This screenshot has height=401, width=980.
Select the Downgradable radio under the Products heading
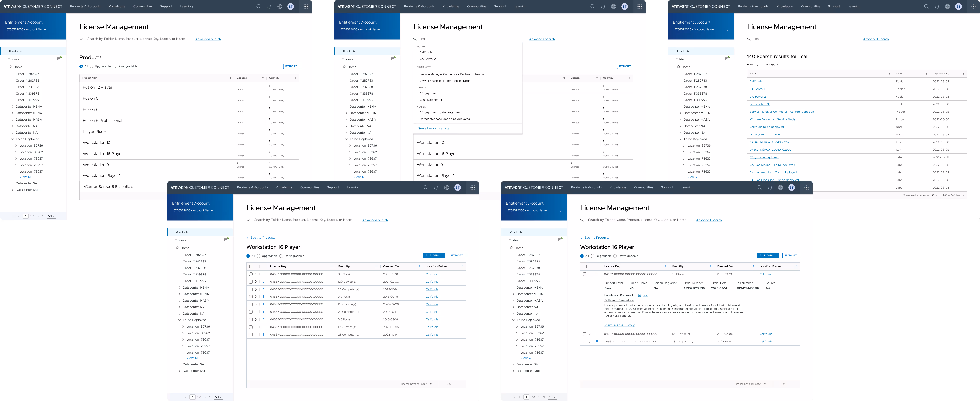(x=114, y=66)
